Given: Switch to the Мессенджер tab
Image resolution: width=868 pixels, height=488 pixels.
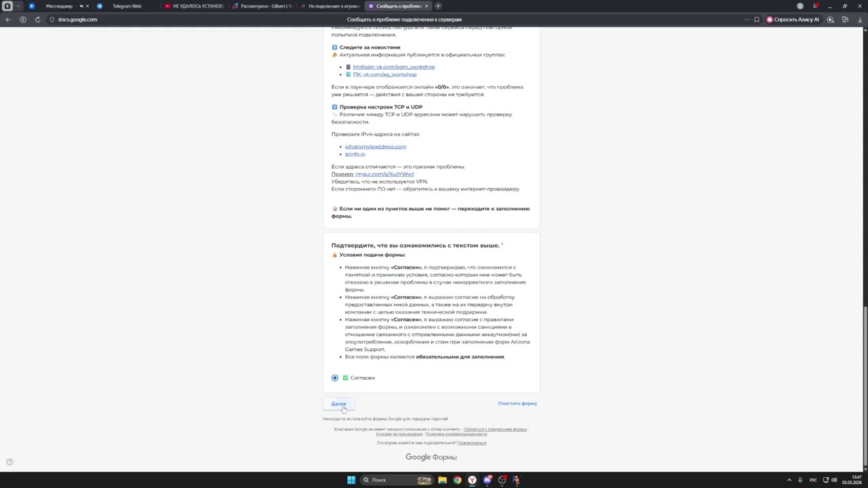Looking at the screenshot, I should pyautogui.click(x=59, y=6).
